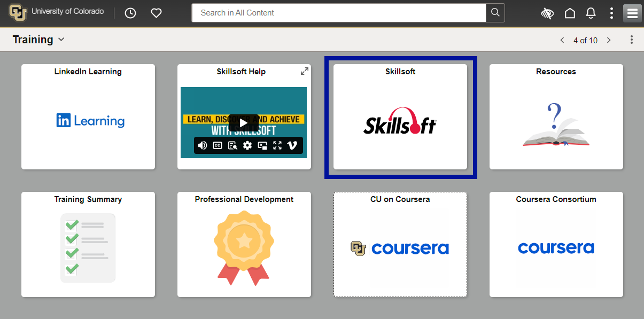Play the Skillsoft Help video
The width and height of the screenshot is (644, 319).
tap(243, 122)
